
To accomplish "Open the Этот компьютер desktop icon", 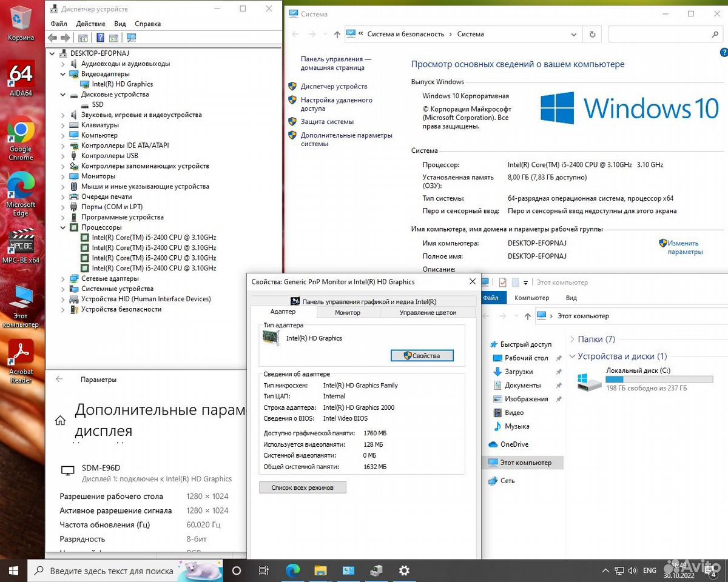I will (21, 306).
